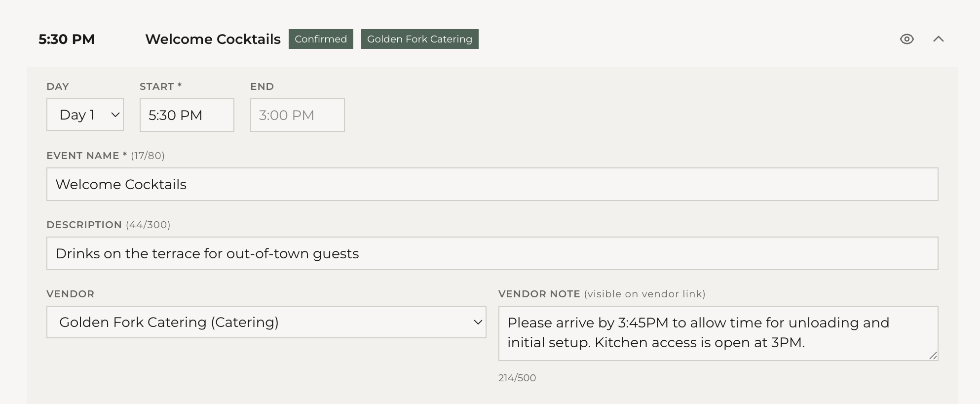Click the Golden Fork Catering tag

[x=419, y=39]
